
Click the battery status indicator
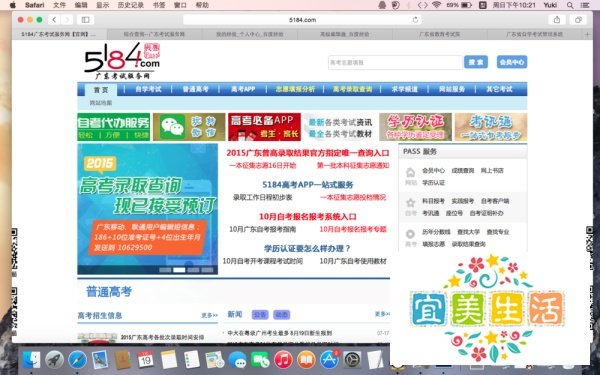click(x=466, y=5)
